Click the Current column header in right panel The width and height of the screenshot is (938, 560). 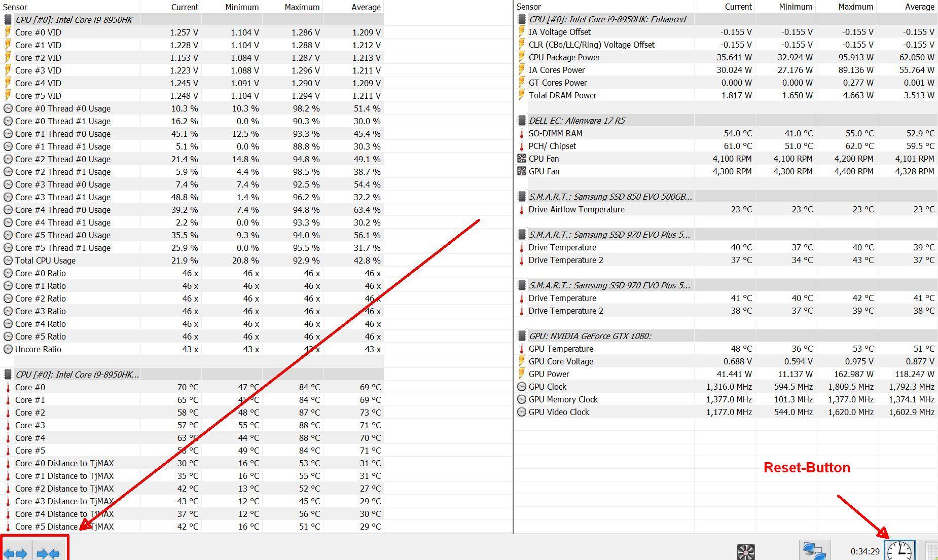725,7
